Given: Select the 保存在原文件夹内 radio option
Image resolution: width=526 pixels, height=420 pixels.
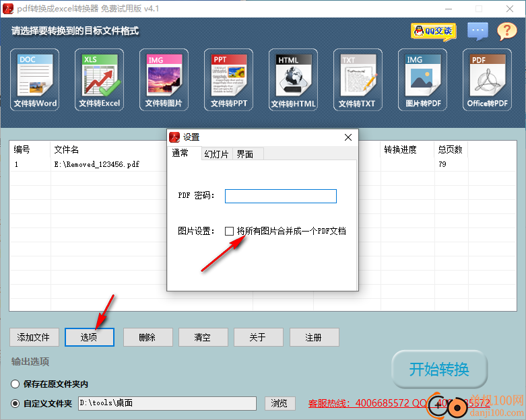Looking at the screenshot, I should coord(15,384).
